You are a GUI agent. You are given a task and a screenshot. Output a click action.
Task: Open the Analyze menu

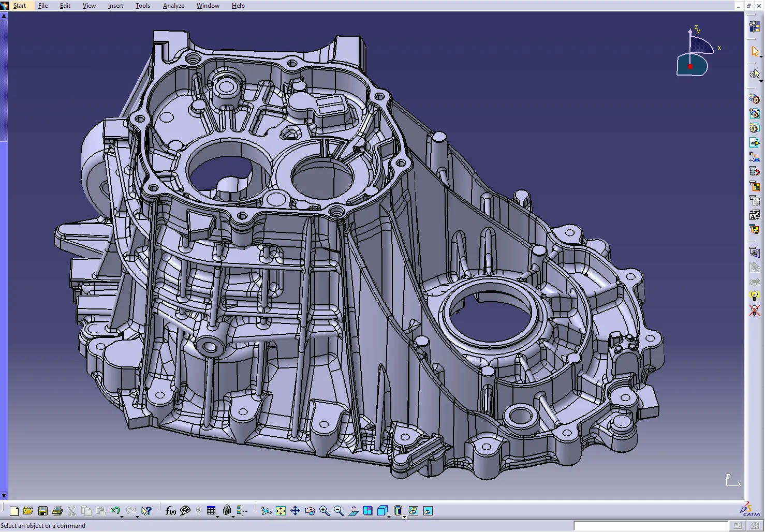173,5
